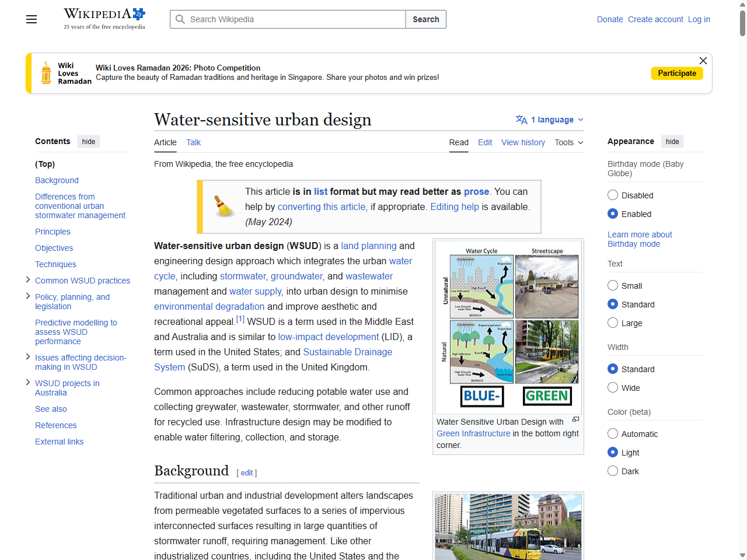Click the Participate button
This screenshot has width=747, height=560.
677,73
